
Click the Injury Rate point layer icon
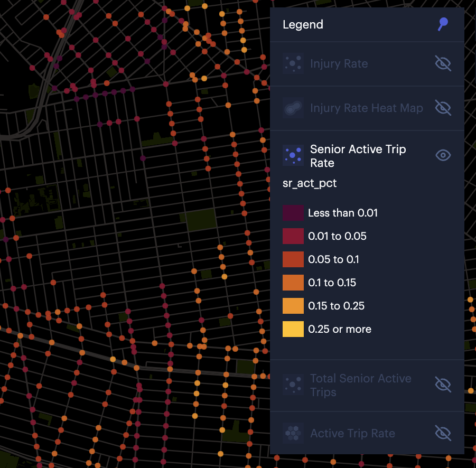click(x=293, y=63)
